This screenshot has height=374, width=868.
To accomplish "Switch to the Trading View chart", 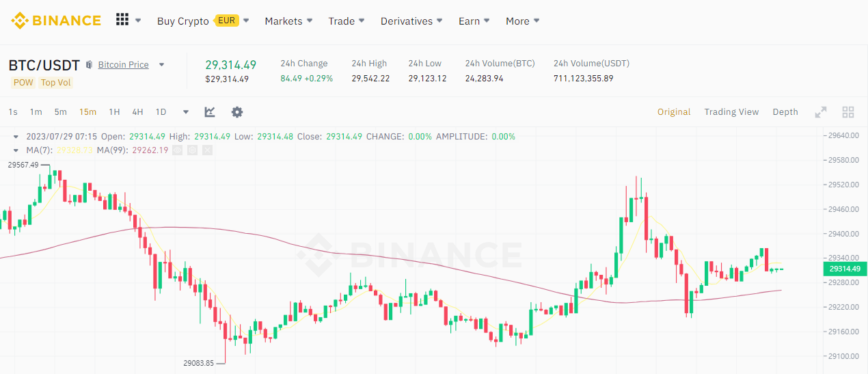I will (x=731, y=112).
